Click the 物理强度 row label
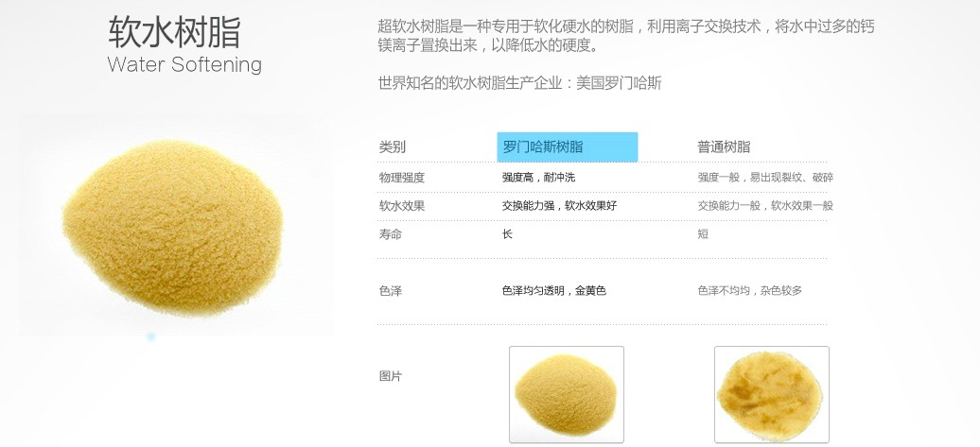The height and width of the screenshot is (447, 980). pos(401,178)
